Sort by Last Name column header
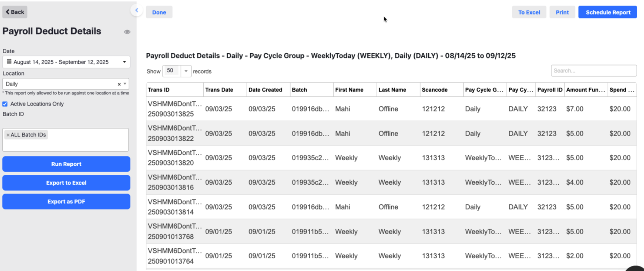 pos(399,90)
